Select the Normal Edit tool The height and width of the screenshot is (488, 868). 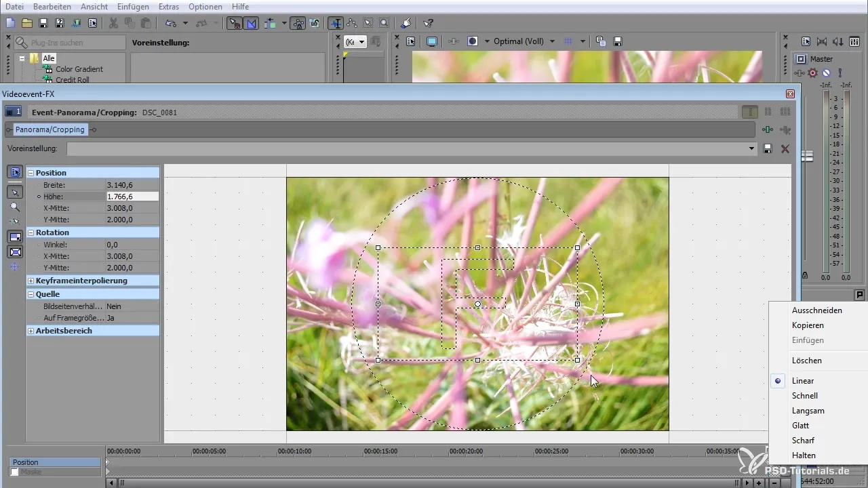[336, 23]
